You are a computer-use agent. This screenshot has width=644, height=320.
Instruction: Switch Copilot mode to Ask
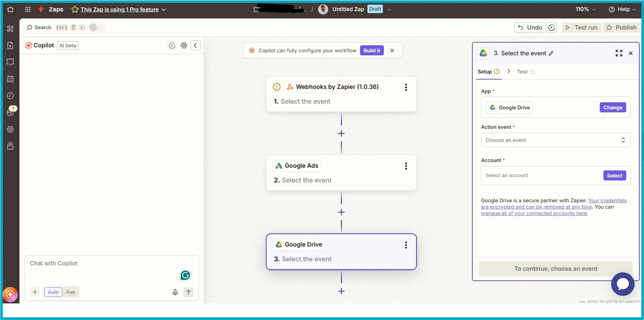pos(70,292)
